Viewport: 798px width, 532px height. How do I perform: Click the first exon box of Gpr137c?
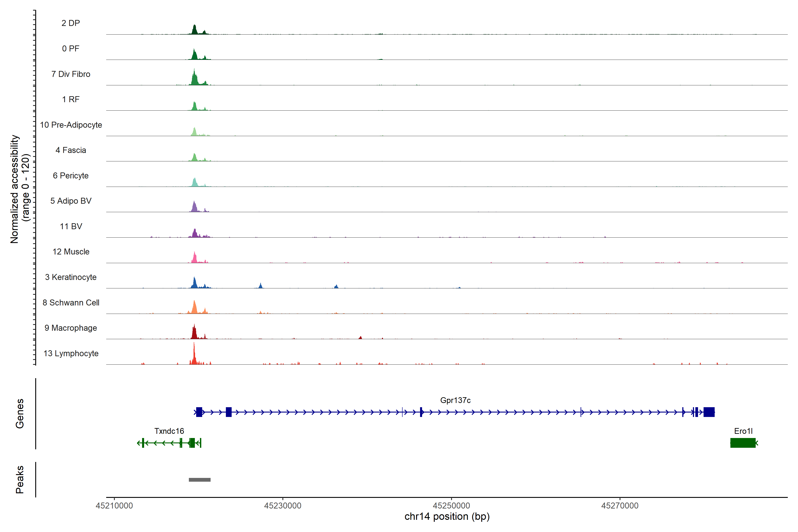pos(199,412)
